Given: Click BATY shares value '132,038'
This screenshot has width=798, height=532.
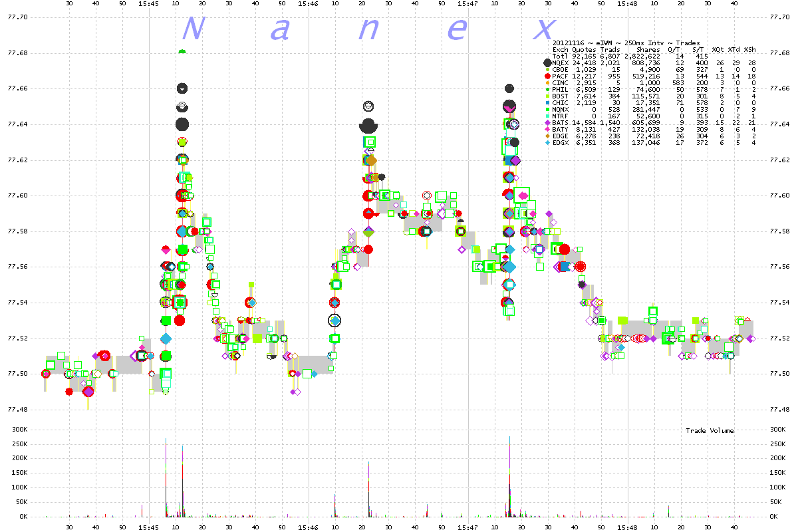Looking at the screenshot, I should (646, 129).
